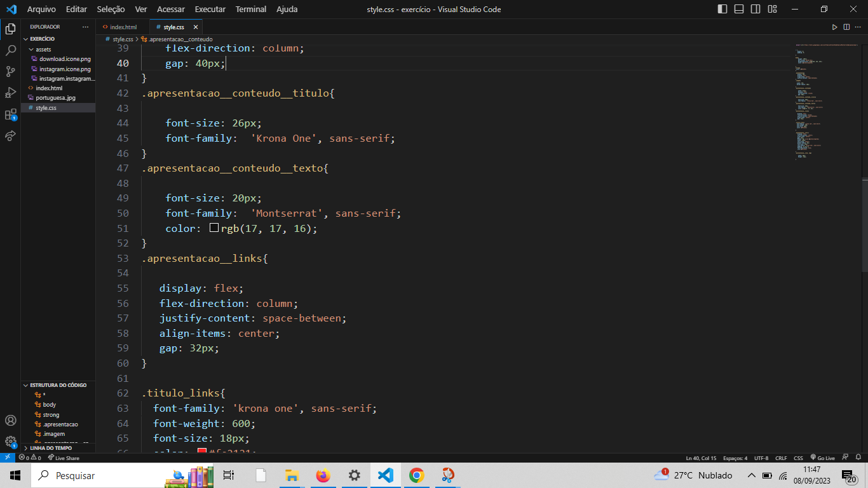Open the Acessar menu
The image size is (868, 488).
pos(171,9)
